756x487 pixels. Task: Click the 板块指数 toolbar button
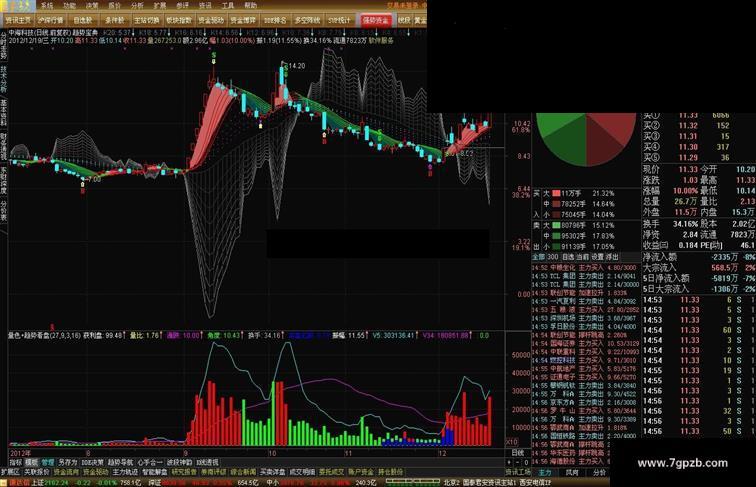point(179,20)
